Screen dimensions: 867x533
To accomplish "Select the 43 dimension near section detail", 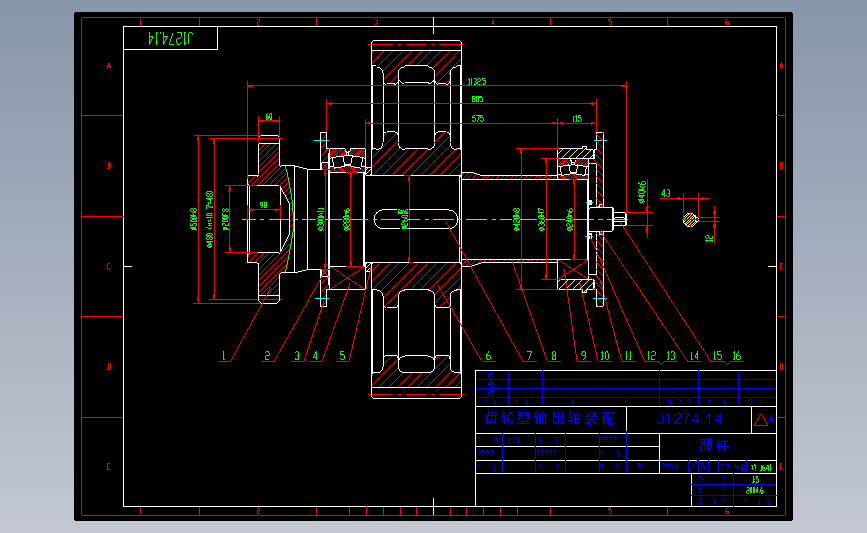I will [666, 193].
